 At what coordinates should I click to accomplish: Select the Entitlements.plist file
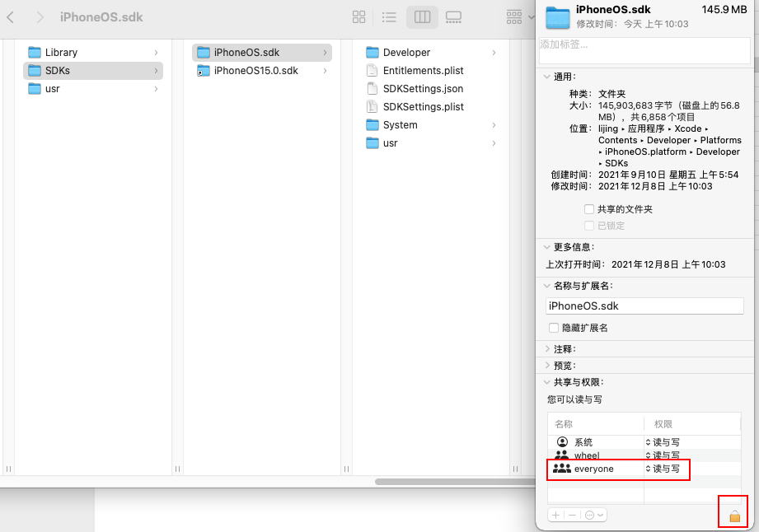[x=431, y=71]
